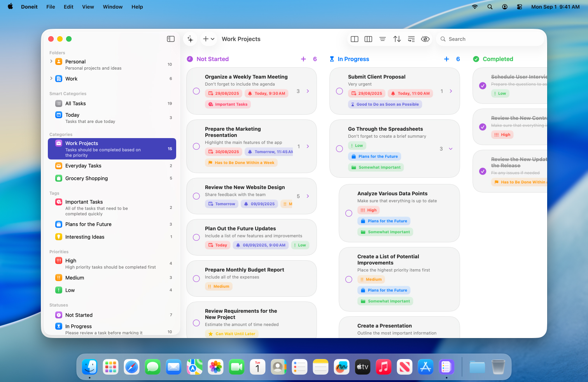
Task: Select Grocery Shopping category
Action: pos(86,178)
